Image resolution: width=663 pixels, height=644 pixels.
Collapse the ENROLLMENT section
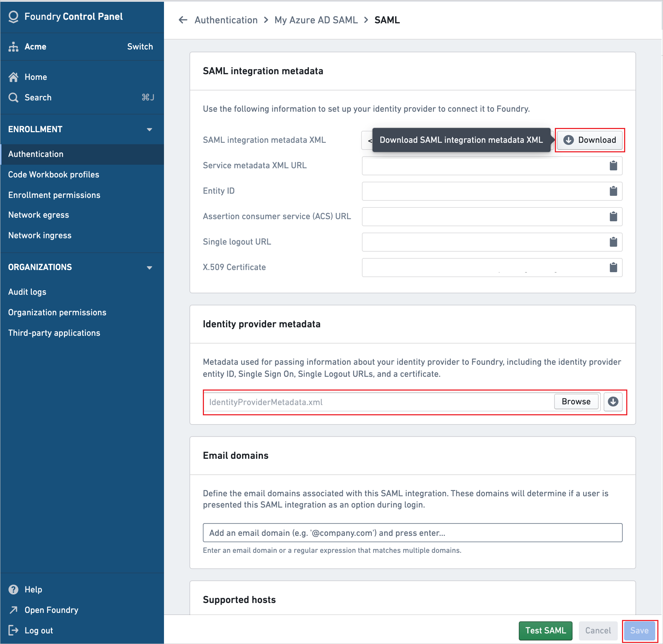(x=149, y=129)
